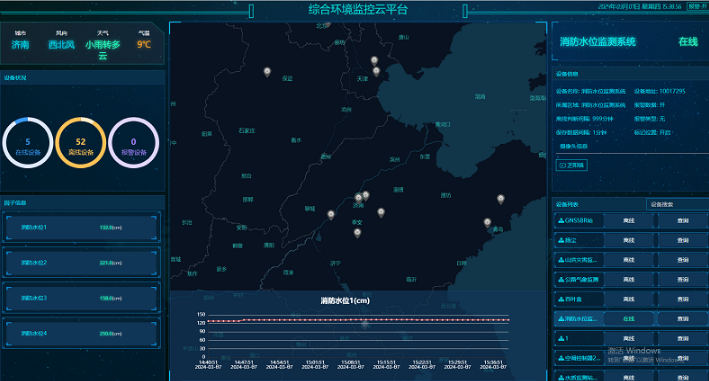709x381 pixels.
Task: Click the 扬尘 device row icon
Action: coord(561,240)
